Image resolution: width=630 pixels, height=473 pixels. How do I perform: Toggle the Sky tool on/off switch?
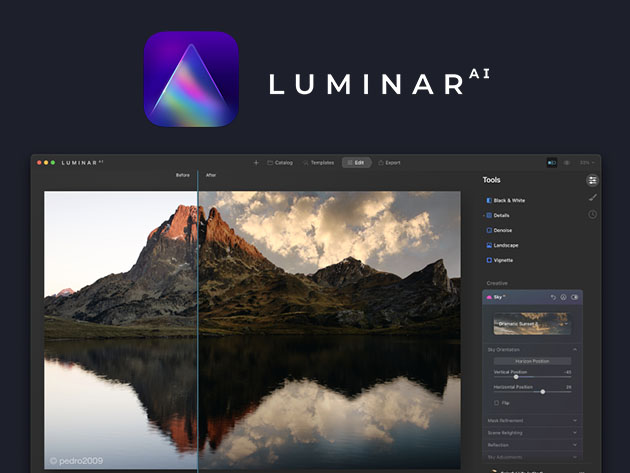[x=575, y=297]
